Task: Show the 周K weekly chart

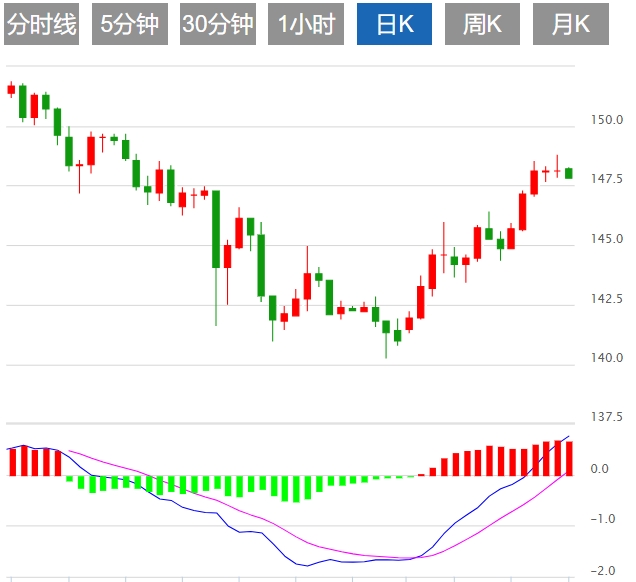Action: pyautogui.click(x=483, y=25)
